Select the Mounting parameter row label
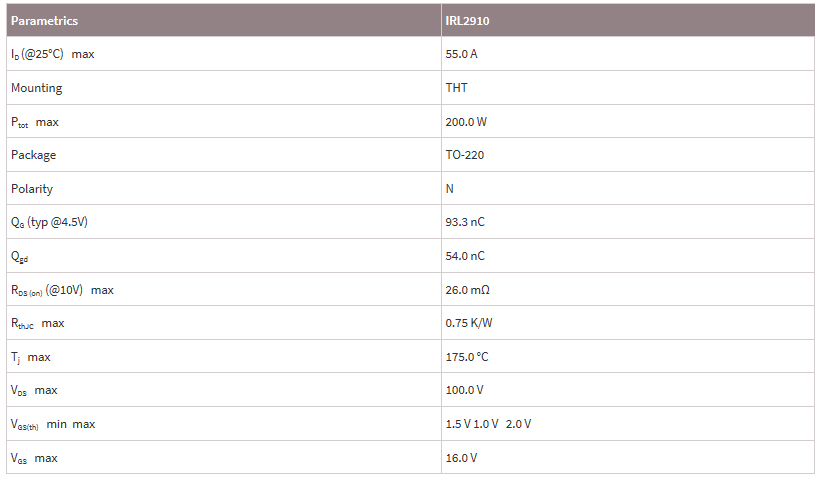 tap(37, 88)
